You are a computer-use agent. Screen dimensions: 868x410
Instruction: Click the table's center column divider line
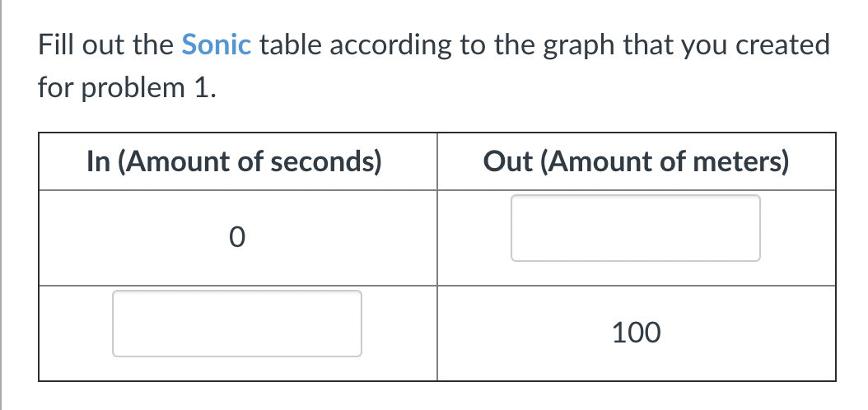click(437, 257)
